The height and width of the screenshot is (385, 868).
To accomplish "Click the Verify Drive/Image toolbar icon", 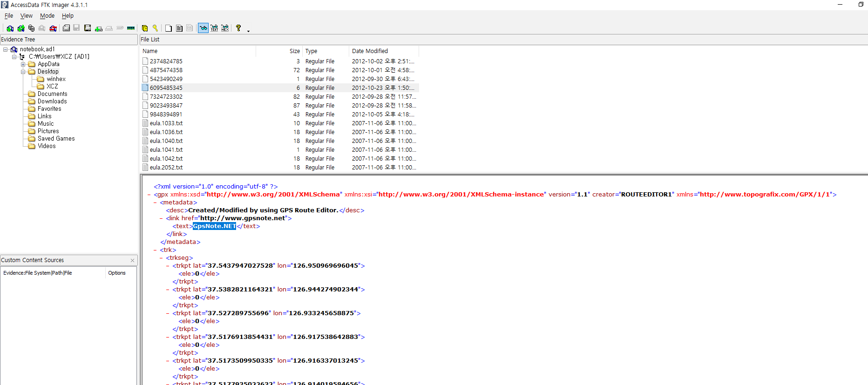I will point(120,28).
